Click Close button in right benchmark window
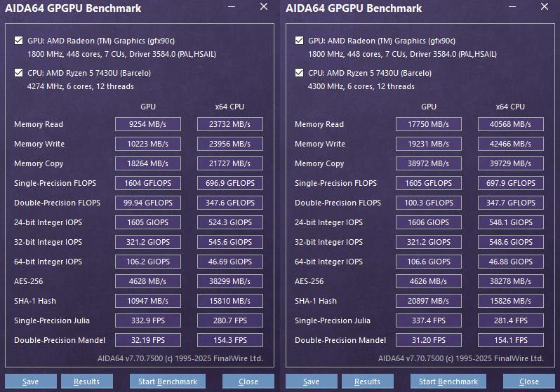 (529, 381)
